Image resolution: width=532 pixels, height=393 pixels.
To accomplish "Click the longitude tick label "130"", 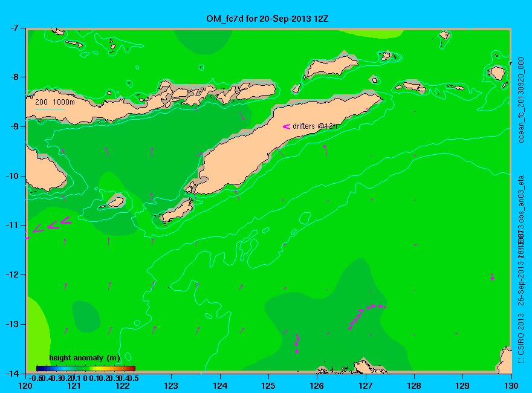I will 511,386.
